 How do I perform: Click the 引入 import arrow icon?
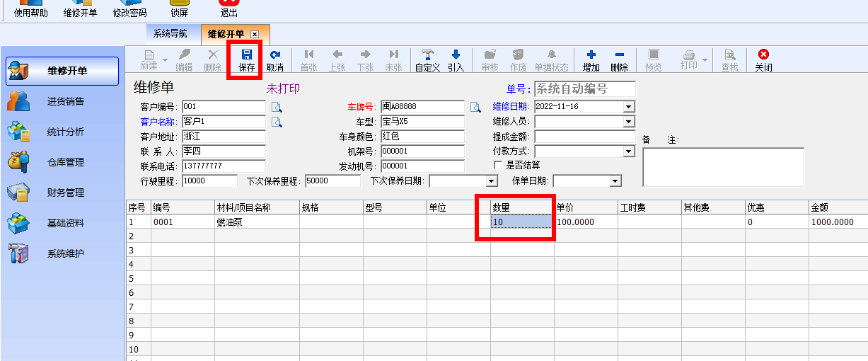[x=456, y=55]
